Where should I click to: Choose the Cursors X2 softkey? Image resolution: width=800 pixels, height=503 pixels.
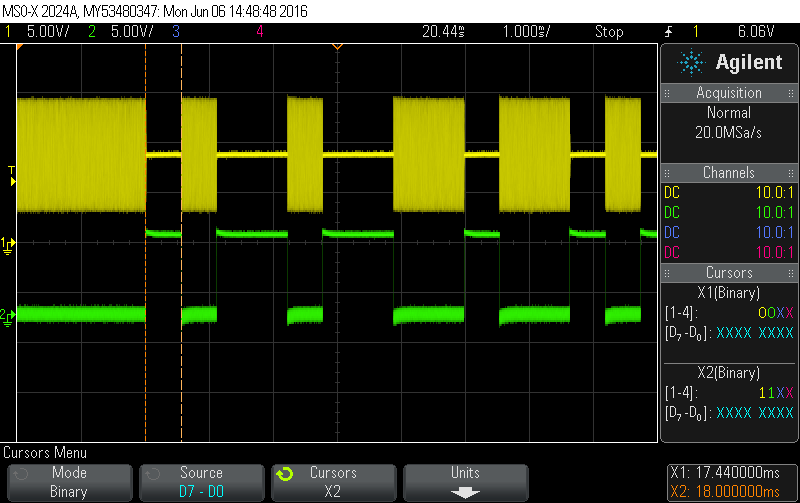[334, 482]
